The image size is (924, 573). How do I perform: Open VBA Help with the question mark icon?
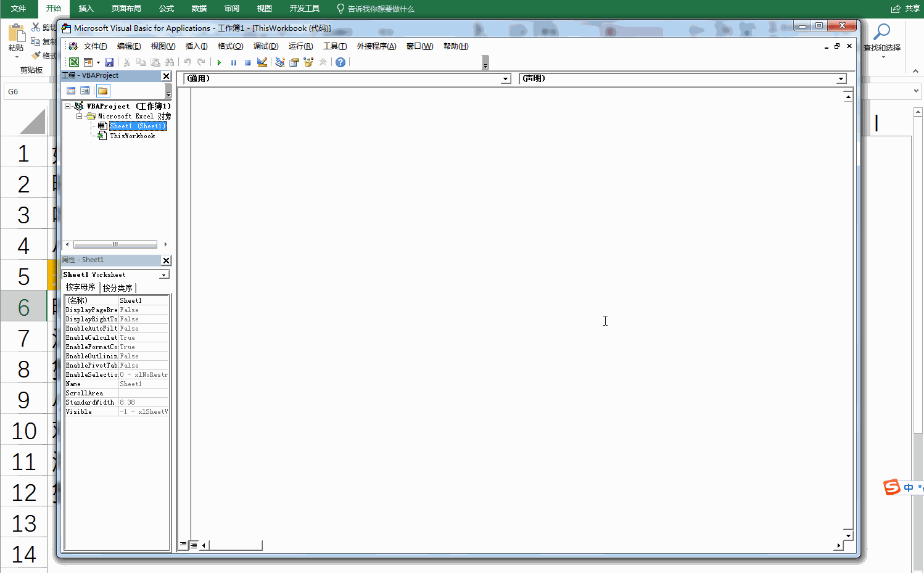340,62
